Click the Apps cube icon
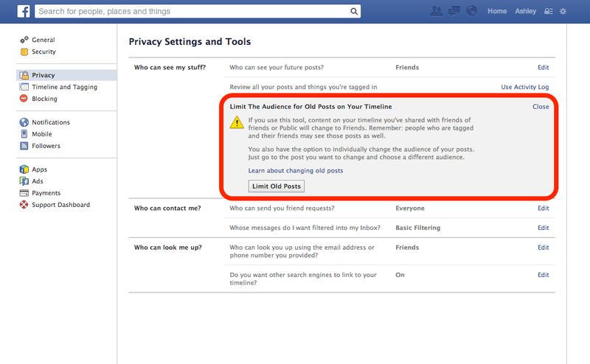Image resolution: width=590 pixels, height=364 pixels. coord(24,169)
